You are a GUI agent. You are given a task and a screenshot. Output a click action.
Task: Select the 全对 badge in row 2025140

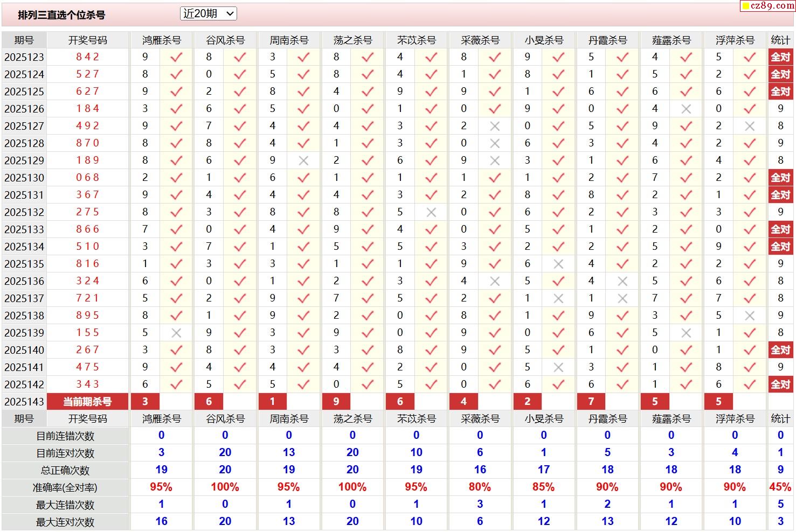coord(780,349)
